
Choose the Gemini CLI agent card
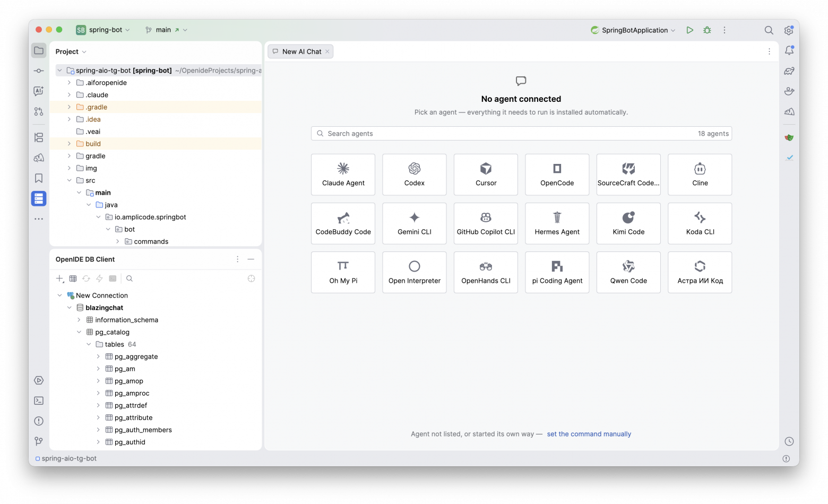coord(415,223)
